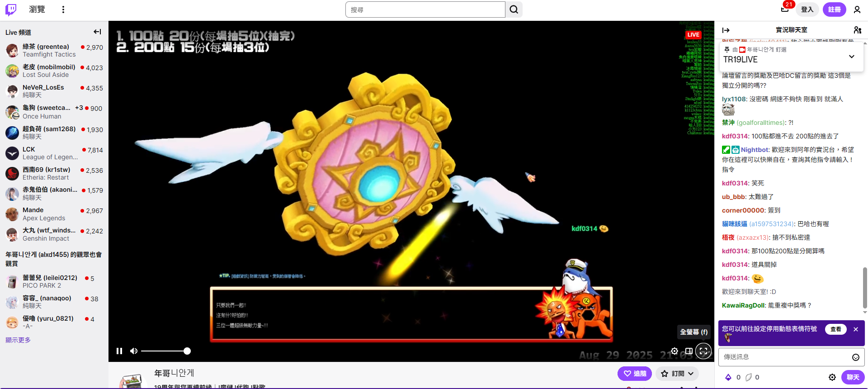Open the notifications inbox with 21 badge
Screen dimensions: 868x389
(785, 9)
